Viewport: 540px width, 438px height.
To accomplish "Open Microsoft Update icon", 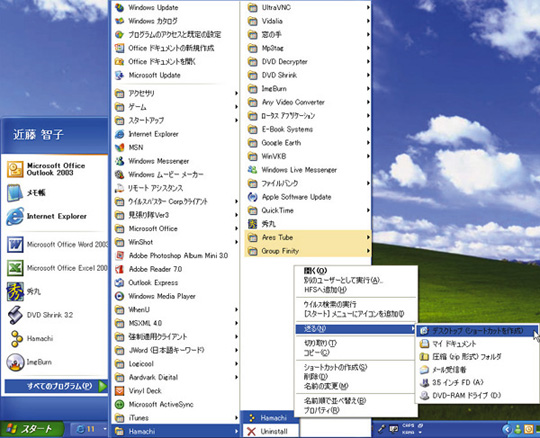I will point(120,75).
